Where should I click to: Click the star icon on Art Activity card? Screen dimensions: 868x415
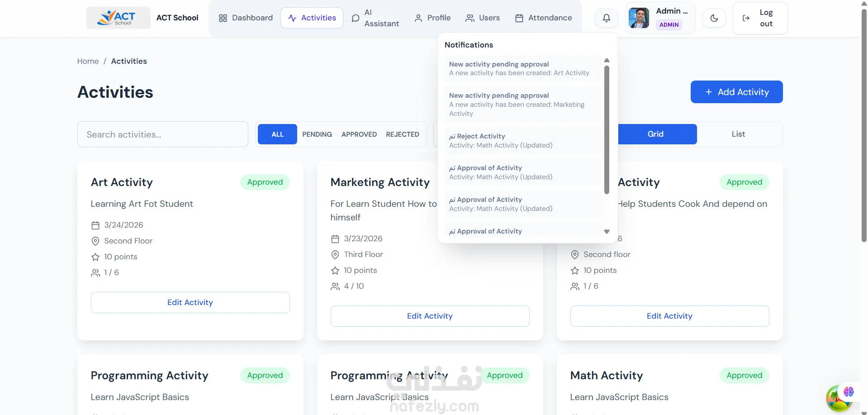95,257
